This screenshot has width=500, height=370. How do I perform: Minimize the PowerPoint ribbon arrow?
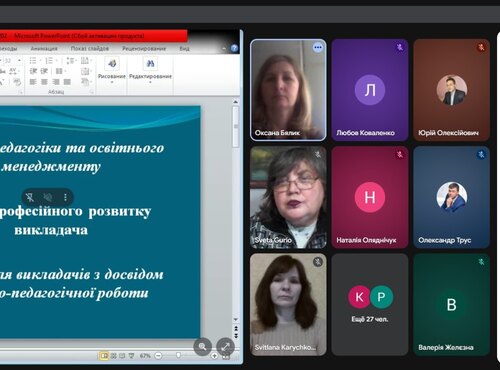coord(224,49)
